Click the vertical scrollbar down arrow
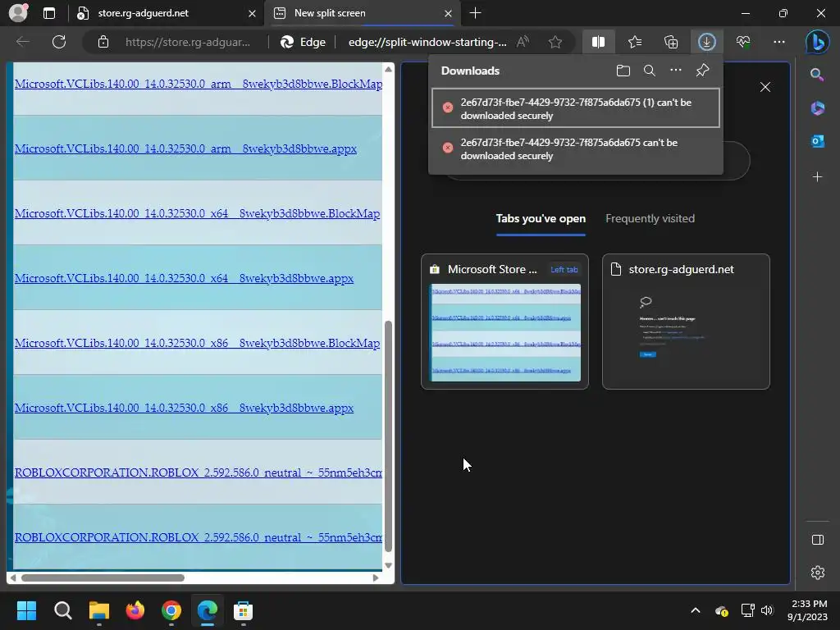Viewport: 840px width, 630px height. [x=388, y=565]
